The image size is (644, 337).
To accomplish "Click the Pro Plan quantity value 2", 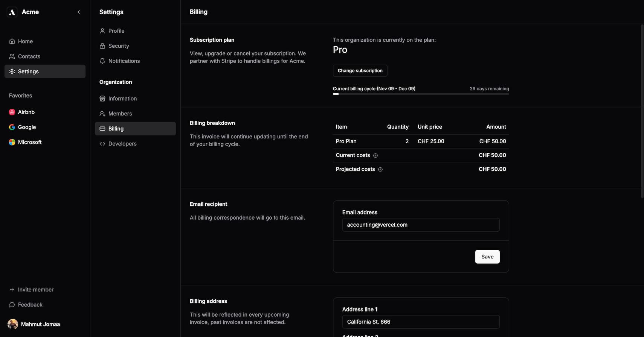I will (x=407, y=141).
